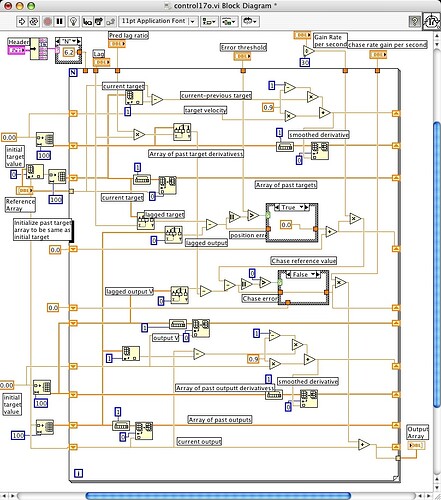441x500 pixels.
Task: Click the vertical scrollbar thumb
Action: tap(437, 265)
